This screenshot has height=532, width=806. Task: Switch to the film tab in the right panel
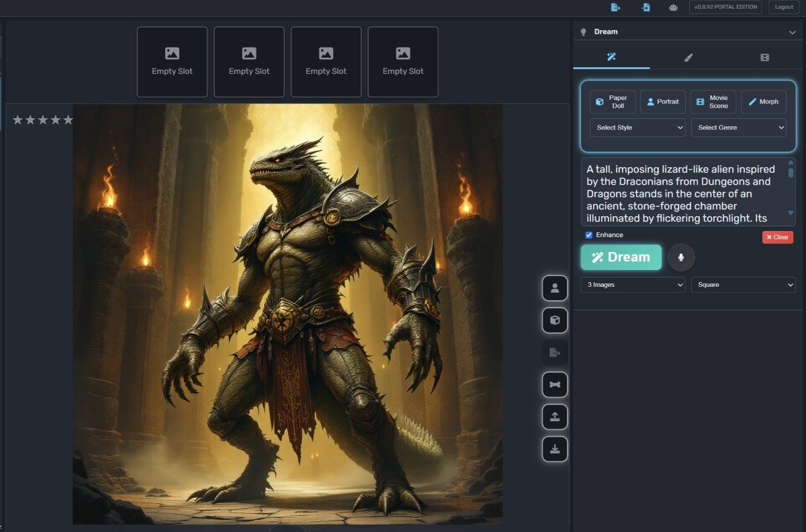(x=764, y=57)
